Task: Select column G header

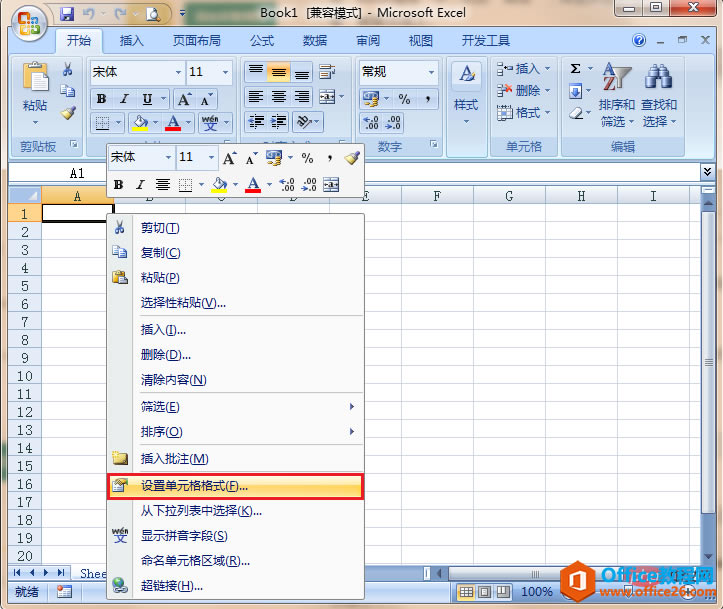Action: click(509, 196)
